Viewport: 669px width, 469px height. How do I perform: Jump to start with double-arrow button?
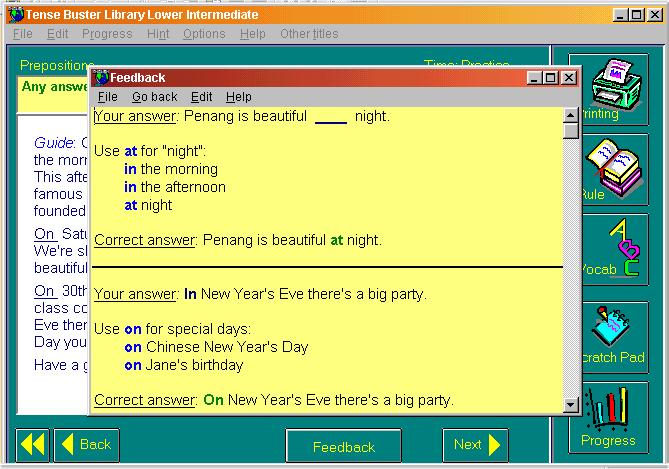tap(32, 444)
